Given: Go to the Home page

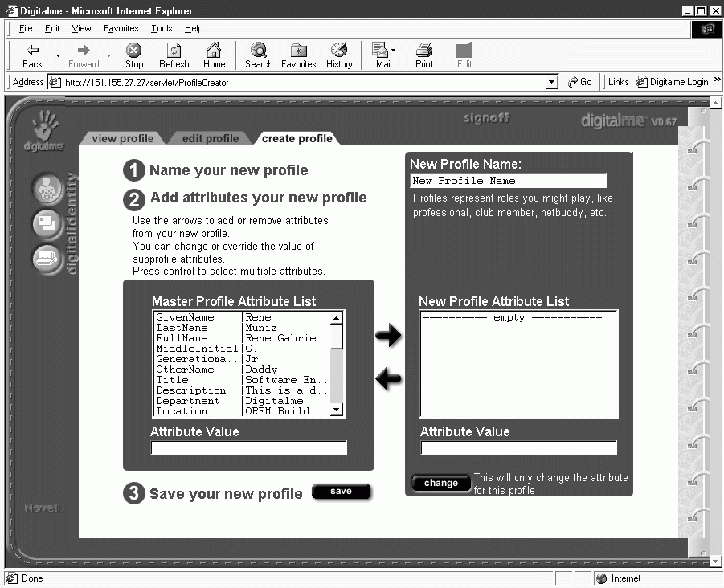Looking at the screenshot, I should coord(215,56).
